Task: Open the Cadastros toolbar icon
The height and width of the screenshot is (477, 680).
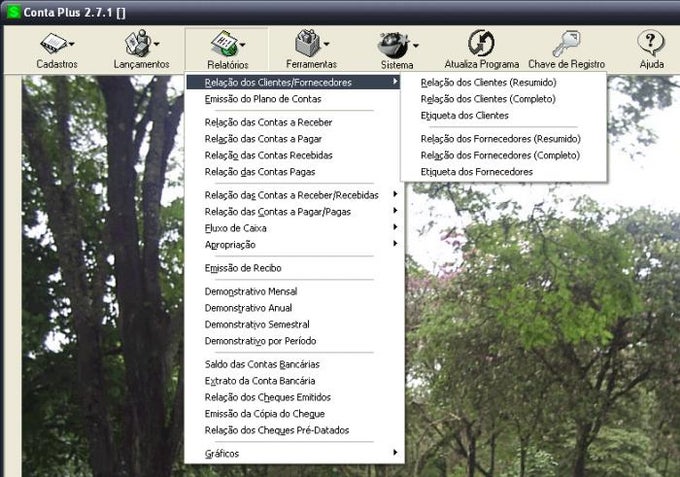Action: (x=53, y=44)
